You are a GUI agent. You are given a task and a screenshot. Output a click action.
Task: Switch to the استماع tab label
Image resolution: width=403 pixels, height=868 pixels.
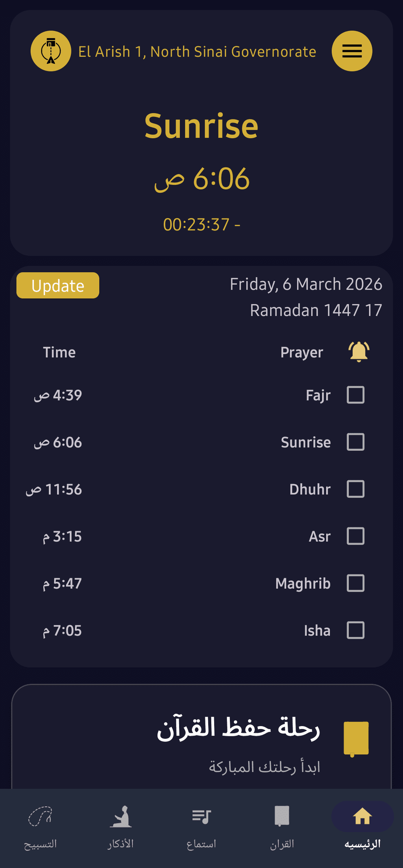click(201, 844)
